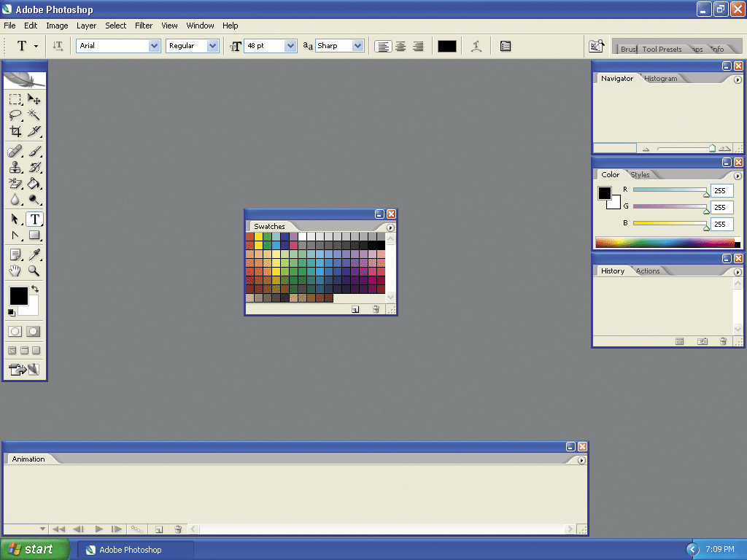Screen dimensions: 747x560
Task: Open the font size dropdown showing 48 pt
Action: tap(290, 46)
